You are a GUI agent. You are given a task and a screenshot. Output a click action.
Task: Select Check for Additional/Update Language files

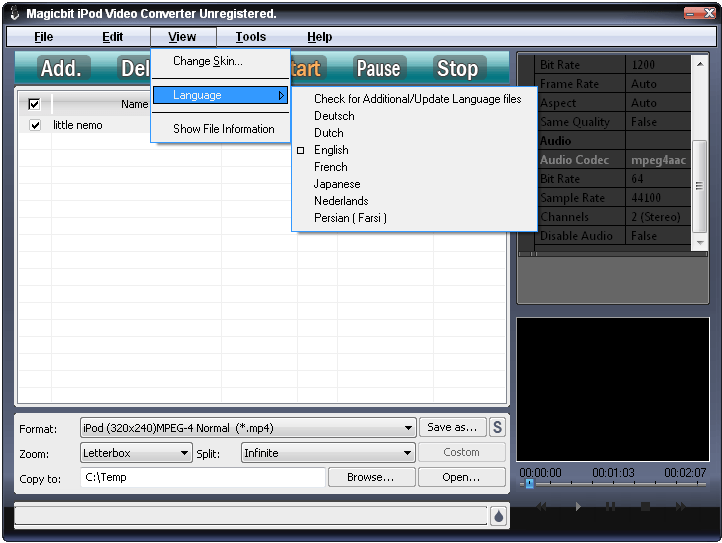[418, 99]
